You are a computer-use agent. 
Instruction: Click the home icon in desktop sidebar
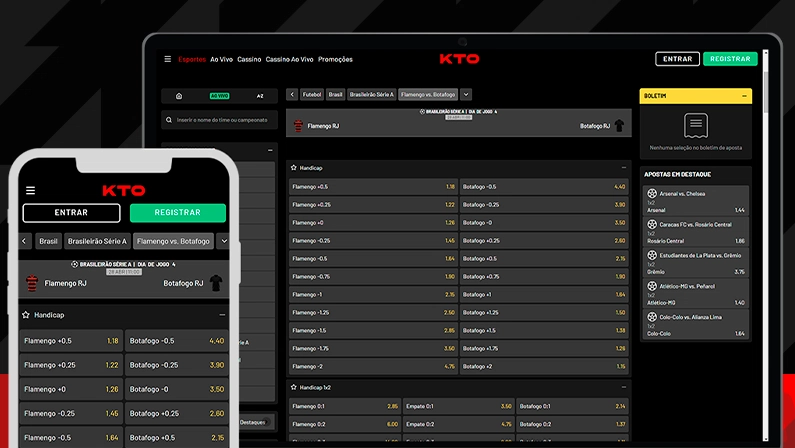179,96
